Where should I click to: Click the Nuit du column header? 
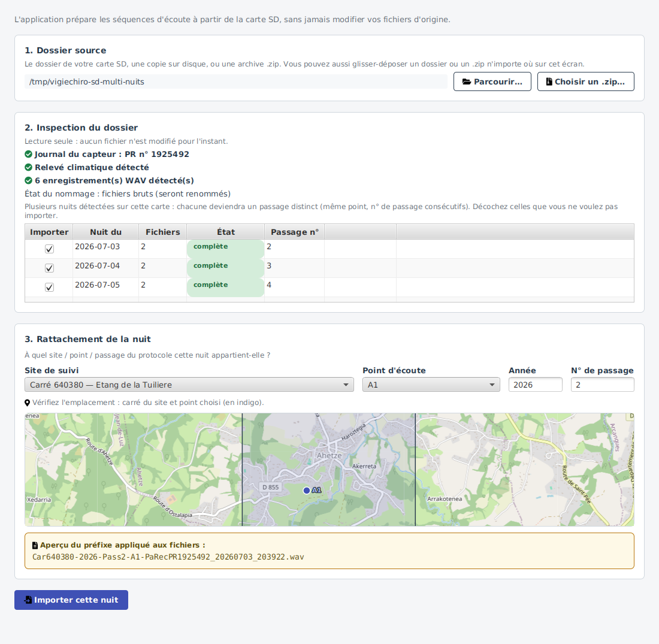(x=106, y=232)
